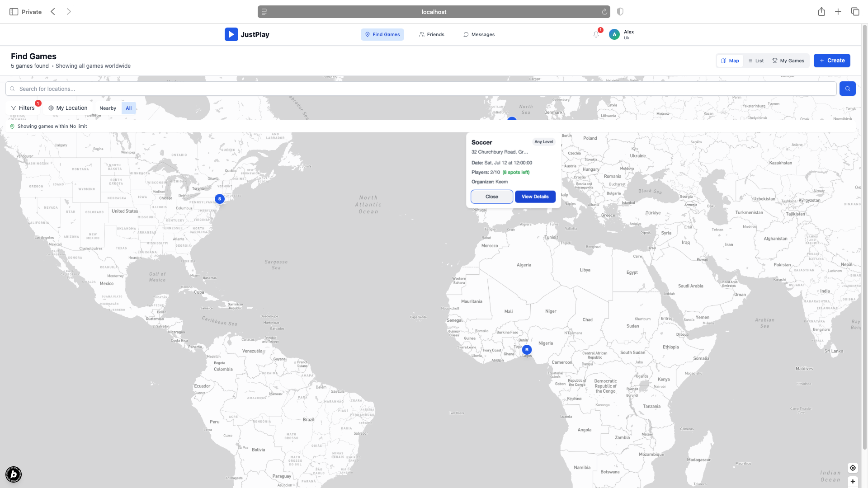Open the Messages tab
The width and height of the screenshot is (868, 488).
(x=479, y=34)
